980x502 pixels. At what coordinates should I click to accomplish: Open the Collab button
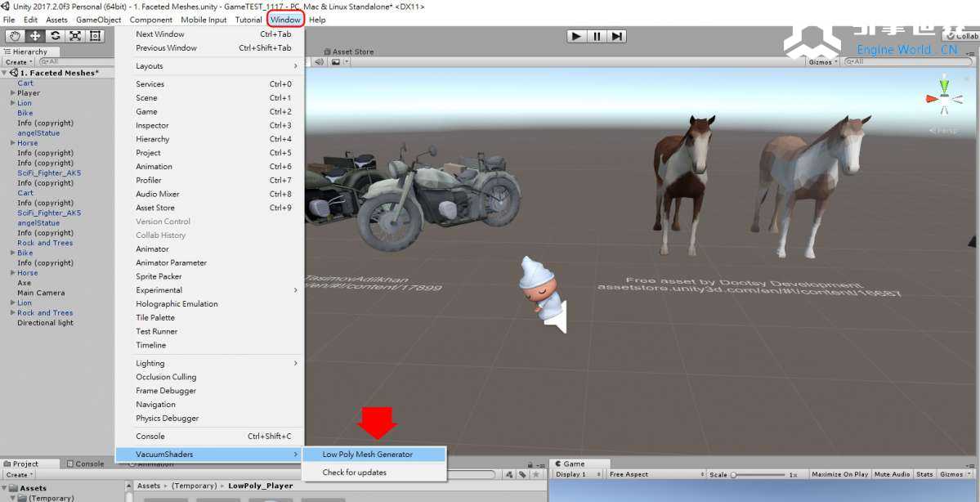point(963,36)
